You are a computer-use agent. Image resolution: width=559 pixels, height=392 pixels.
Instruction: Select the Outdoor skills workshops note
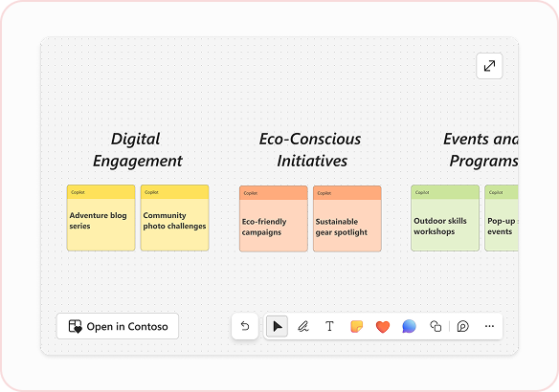(x=445, y=218)
